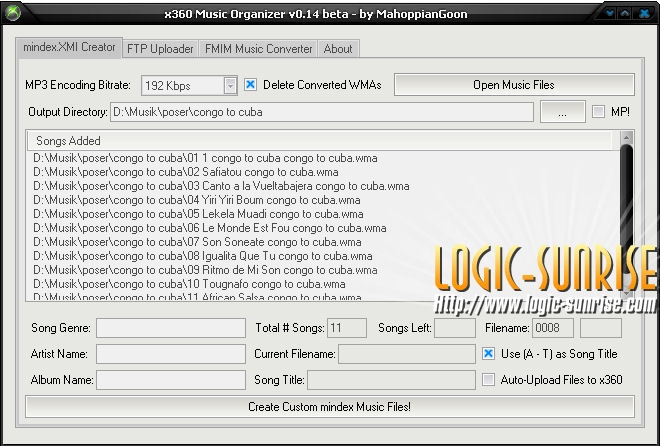
Task: Click the Xbox 360 logo icon in title bar
Action: coord(13,13)
